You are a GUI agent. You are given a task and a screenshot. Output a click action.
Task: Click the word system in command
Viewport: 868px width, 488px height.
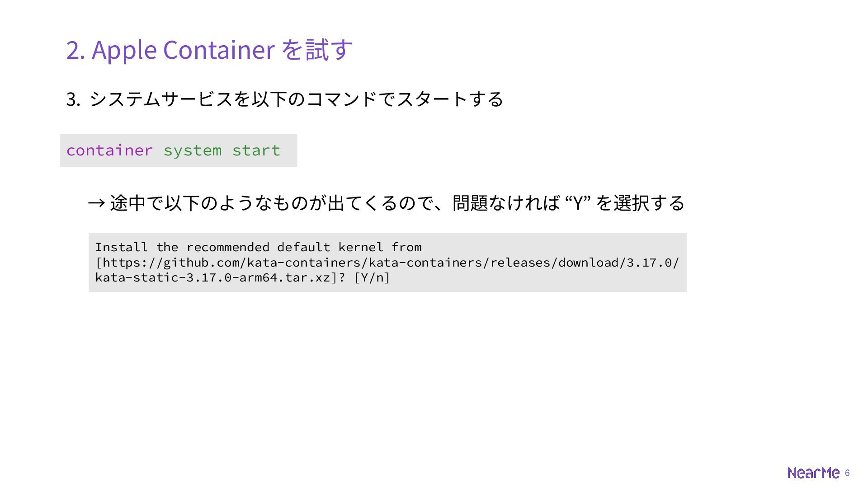pyautogui.click(x=193, y=151)
